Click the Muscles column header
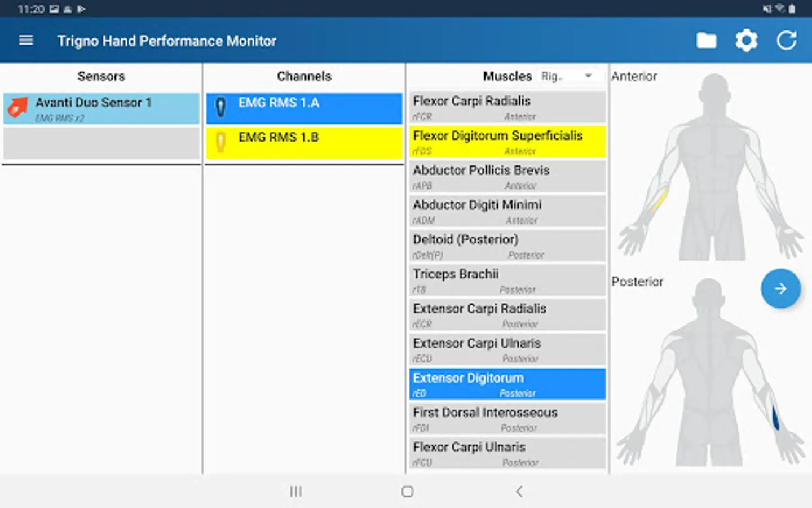Image resolution: width=812 pixels, height=508 pixels. coord(507,76)
